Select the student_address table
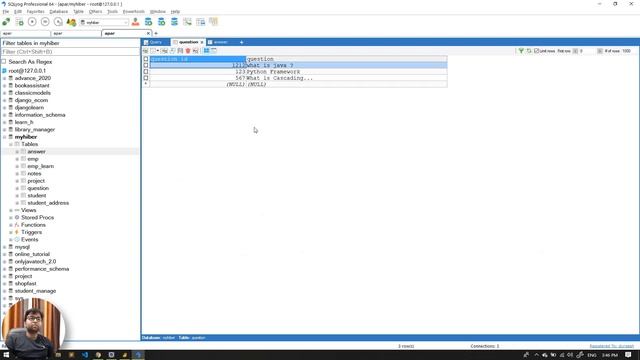This screenshot has height=360, width=640. tap(48, 203)
